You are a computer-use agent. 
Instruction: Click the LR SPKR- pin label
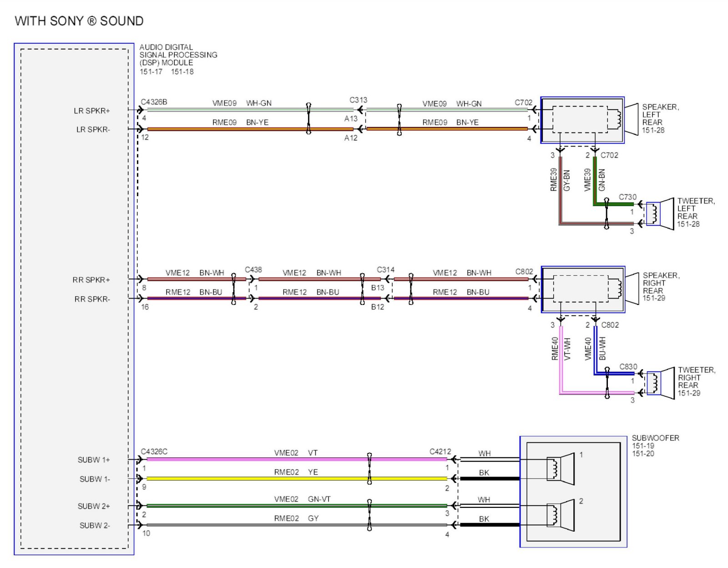[x=93, y=129]
